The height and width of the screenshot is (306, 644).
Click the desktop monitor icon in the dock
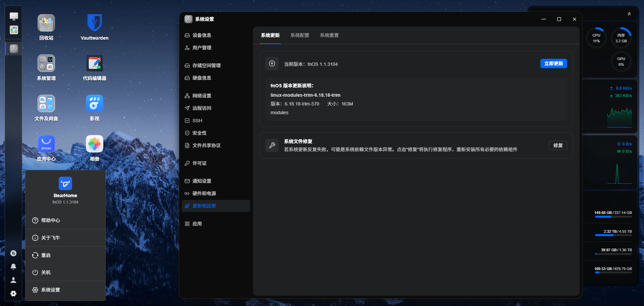point(14,16)
